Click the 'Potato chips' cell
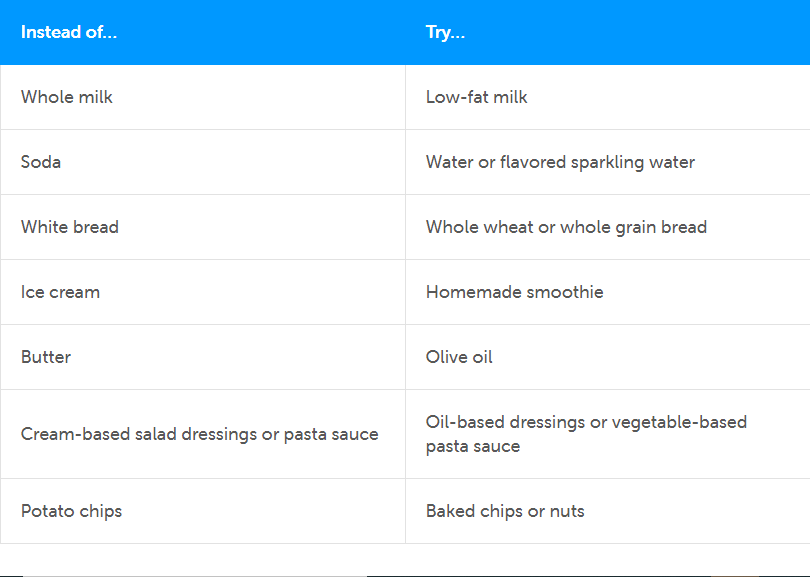Image resolution: width=810 pixels, height=577 pixels. [71, 511]
